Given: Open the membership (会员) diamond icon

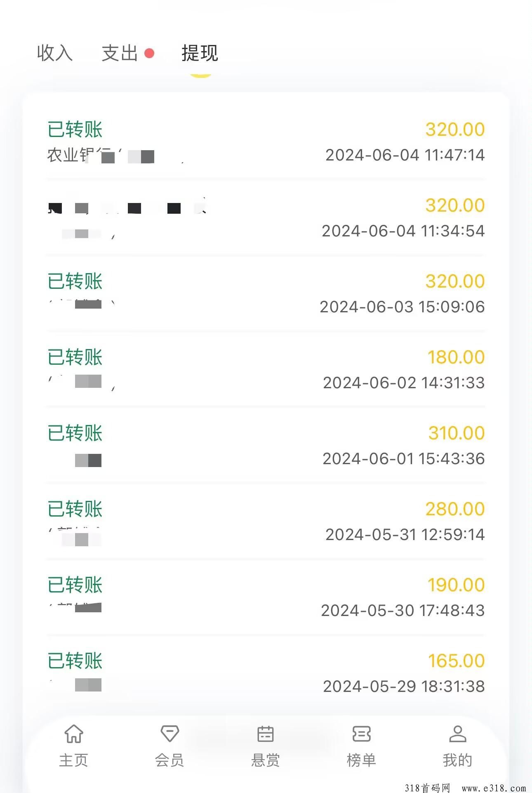Looking at the screenshot, I should click(169, 734).
